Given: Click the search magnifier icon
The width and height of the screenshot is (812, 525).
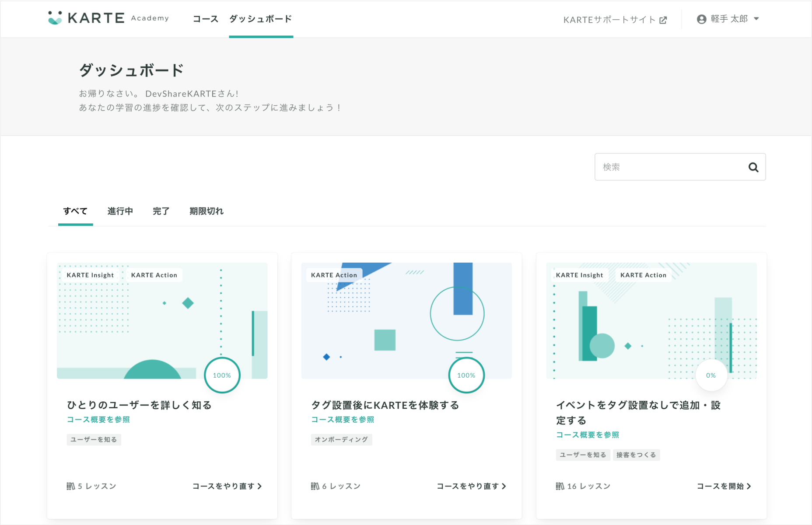Looking at the screenshot, I should pos(753,167).
